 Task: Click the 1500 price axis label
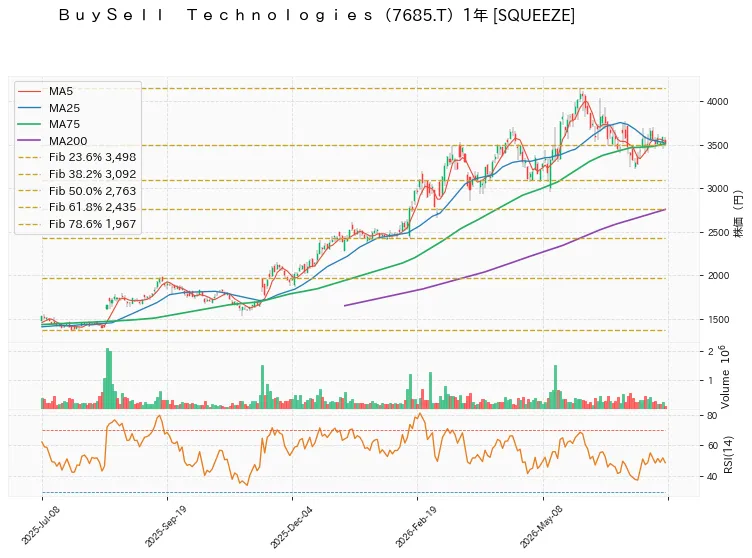[717, 319]
